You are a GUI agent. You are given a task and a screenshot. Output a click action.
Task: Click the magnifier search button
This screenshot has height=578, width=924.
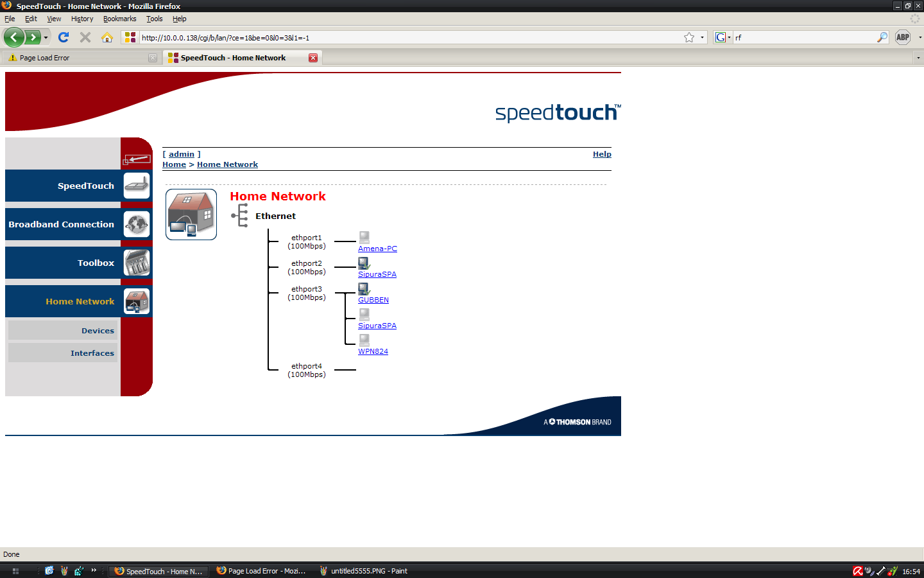click(882, 37)
